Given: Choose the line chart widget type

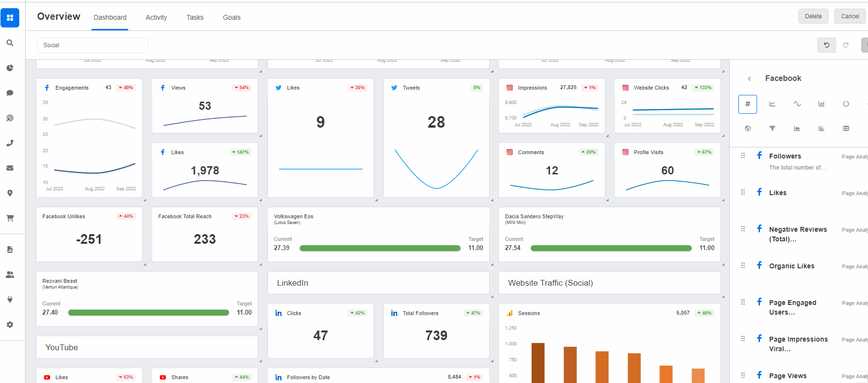Looking at the screenshot, I should [x=772, y=104].
